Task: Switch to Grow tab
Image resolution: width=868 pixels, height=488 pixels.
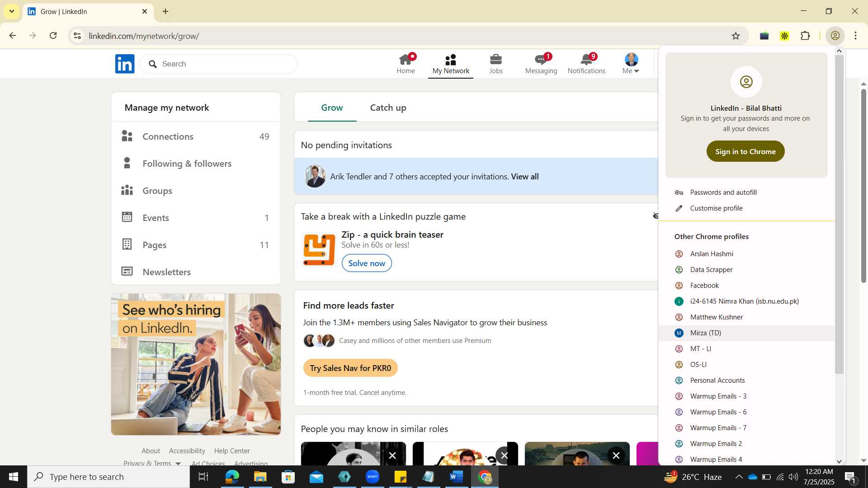Action: pyautogui.click(x=332, y=108)
